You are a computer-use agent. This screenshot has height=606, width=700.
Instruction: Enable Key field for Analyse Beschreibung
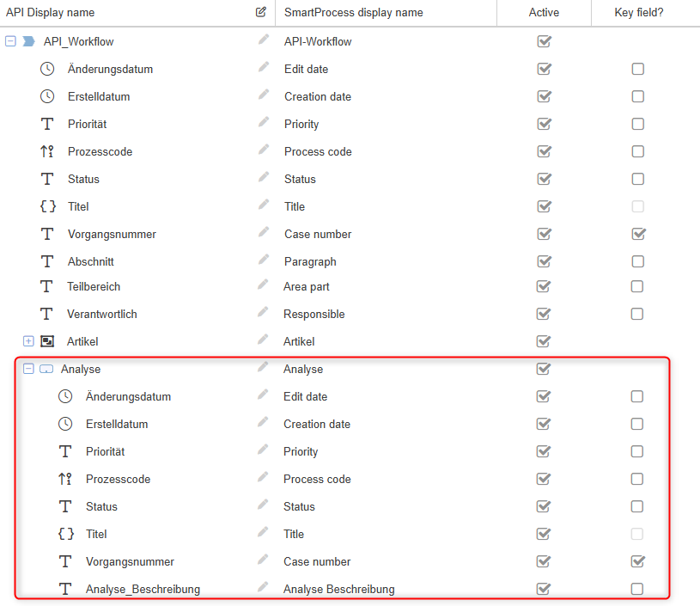coord(636,589)
